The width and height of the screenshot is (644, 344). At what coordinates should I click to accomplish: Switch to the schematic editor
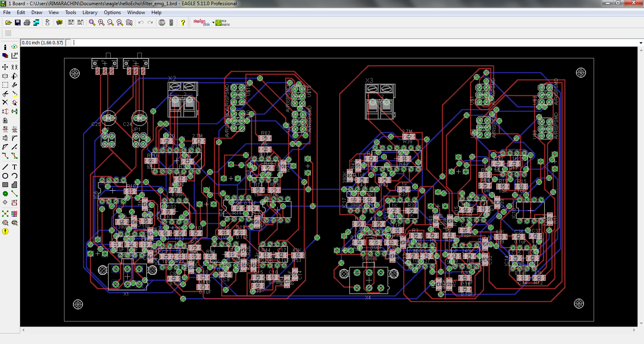coord(48,23)
